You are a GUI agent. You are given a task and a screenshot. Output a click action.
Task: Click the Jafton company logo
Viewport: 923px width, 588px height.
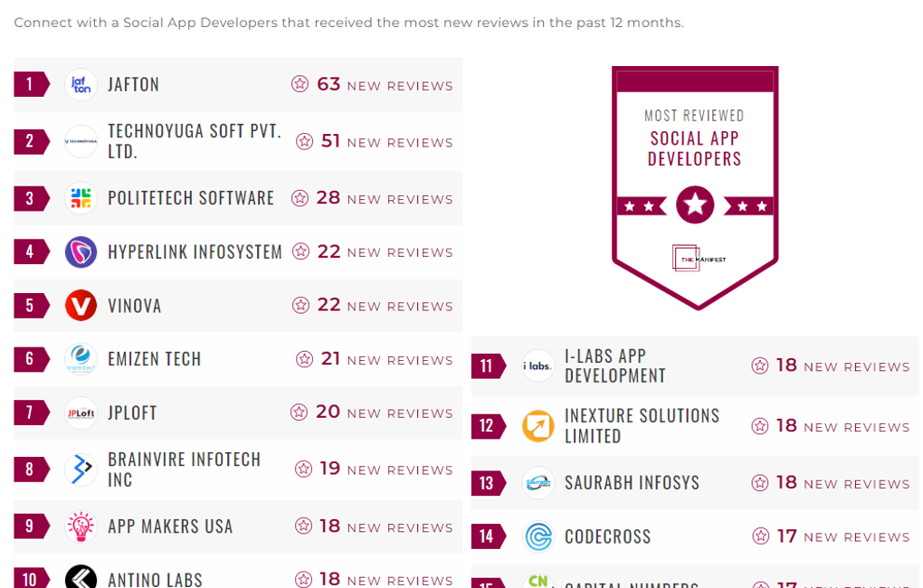click(x=81, y=85)
